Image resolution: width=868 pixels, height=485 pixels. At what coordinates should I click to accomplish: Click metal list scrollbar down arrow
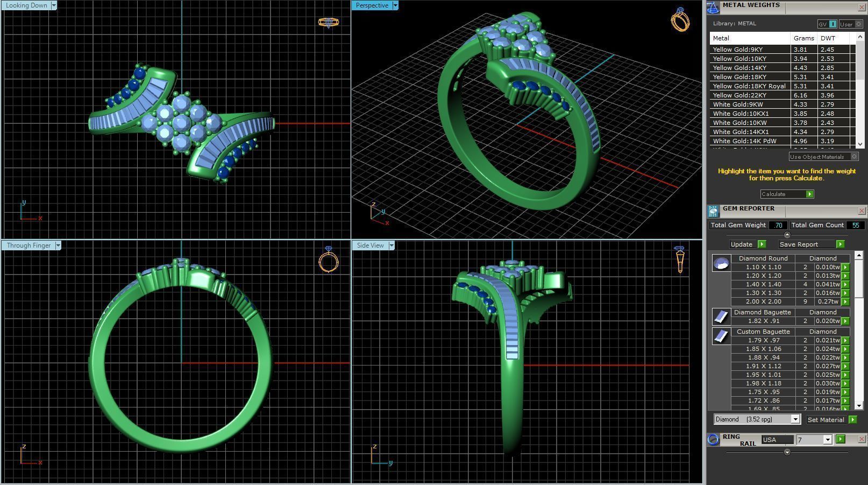859,144
